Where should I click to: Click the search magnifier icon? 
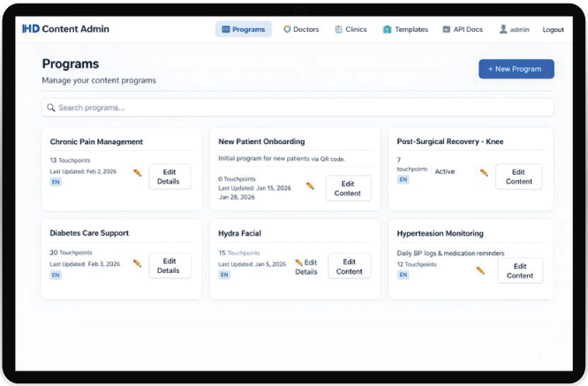[51, 108]
